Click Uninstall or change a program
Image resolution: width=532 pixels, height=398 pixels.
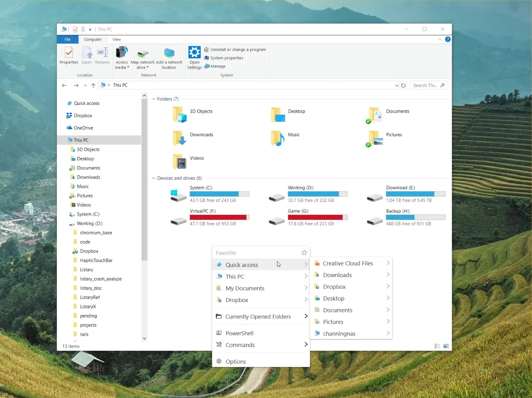click(238, 49)
